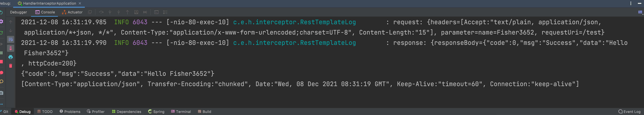
Task: Click the debugger settings gear icon
Action: pos(2,22)
